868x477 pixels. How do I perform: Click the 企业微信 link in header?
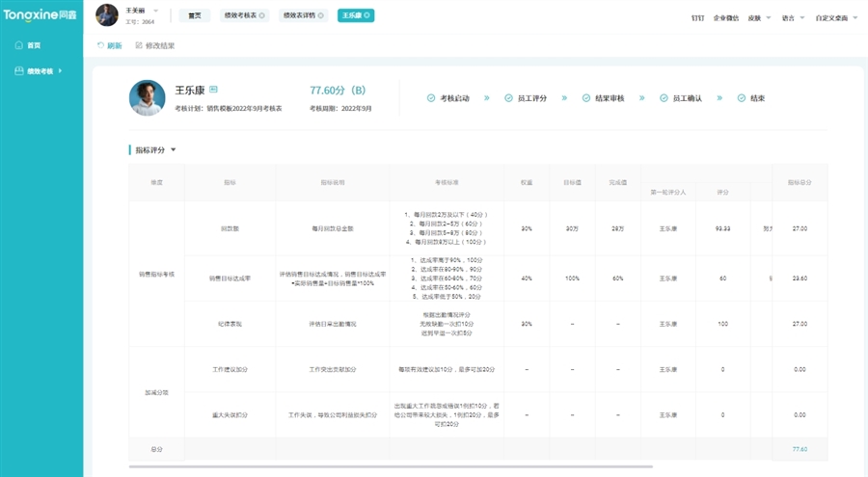pos(727,17)
